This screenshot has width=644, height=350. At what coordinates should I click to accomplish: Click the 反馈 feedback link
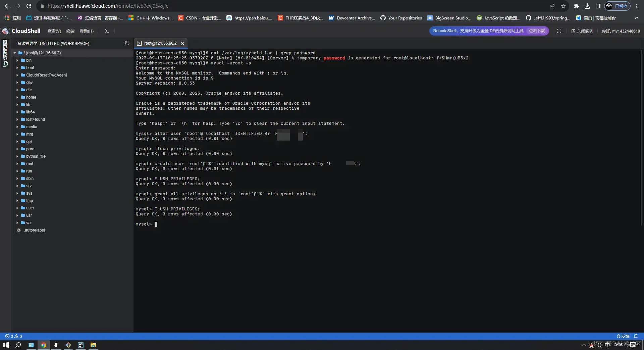click(624, 336)
